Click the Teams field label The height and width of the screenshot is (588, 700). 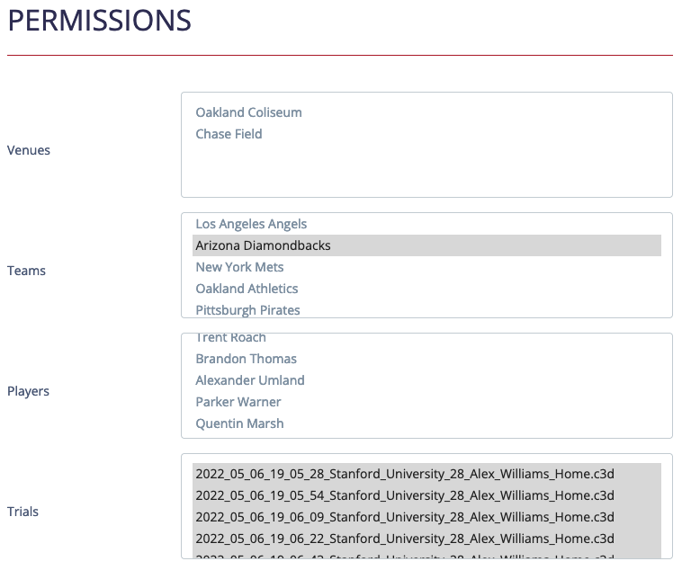click(27, 271)
